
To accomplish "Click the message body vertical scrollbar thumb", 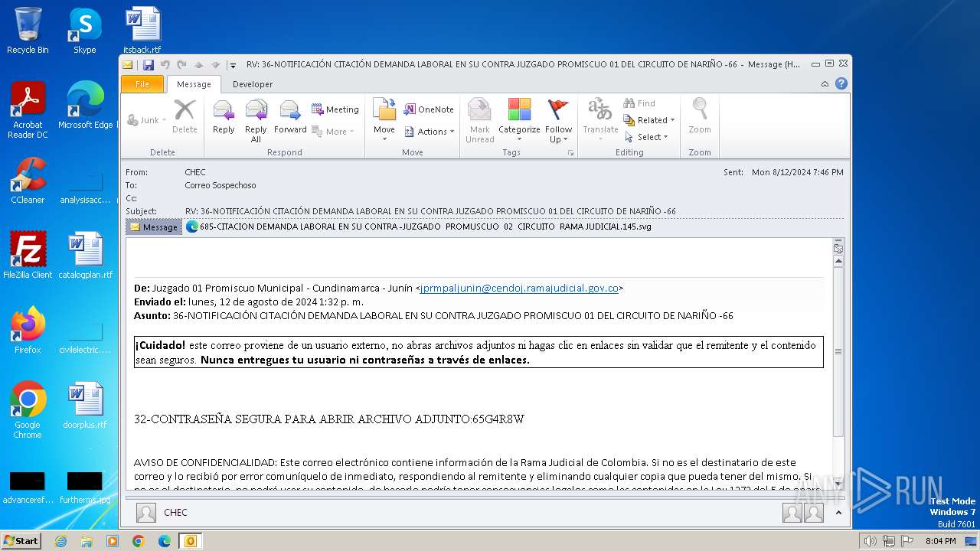I will click(838, 351).
